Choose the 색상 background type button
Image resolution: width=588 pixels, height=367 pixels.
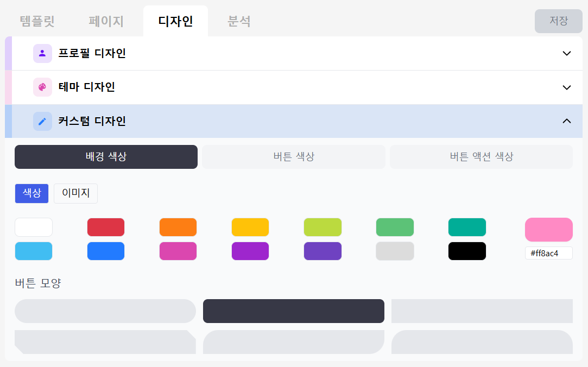click(x=31, y=193)
